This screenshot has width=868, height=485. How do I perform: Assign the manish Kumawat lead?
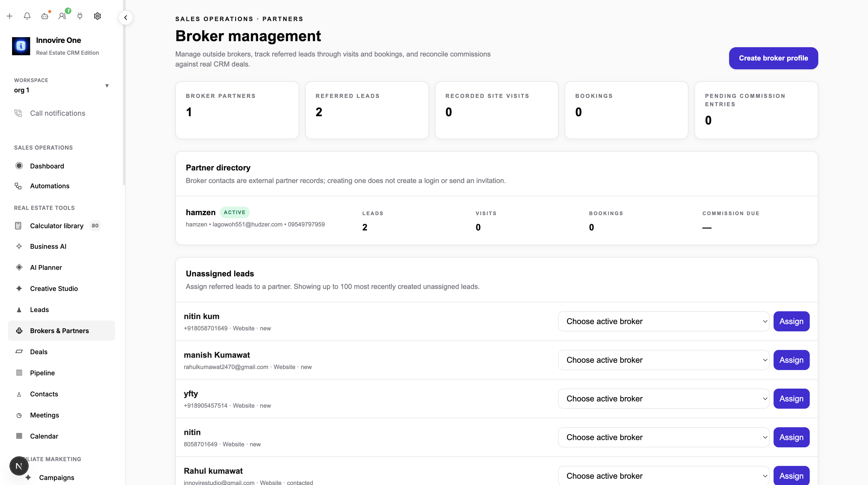click(x=791, y=360)
